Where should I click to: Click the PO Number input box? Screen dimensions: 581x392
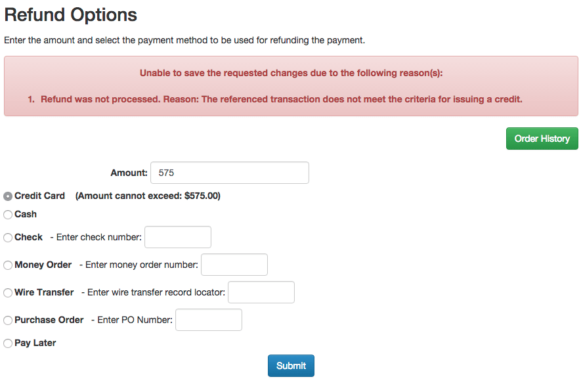pos(208,320)
